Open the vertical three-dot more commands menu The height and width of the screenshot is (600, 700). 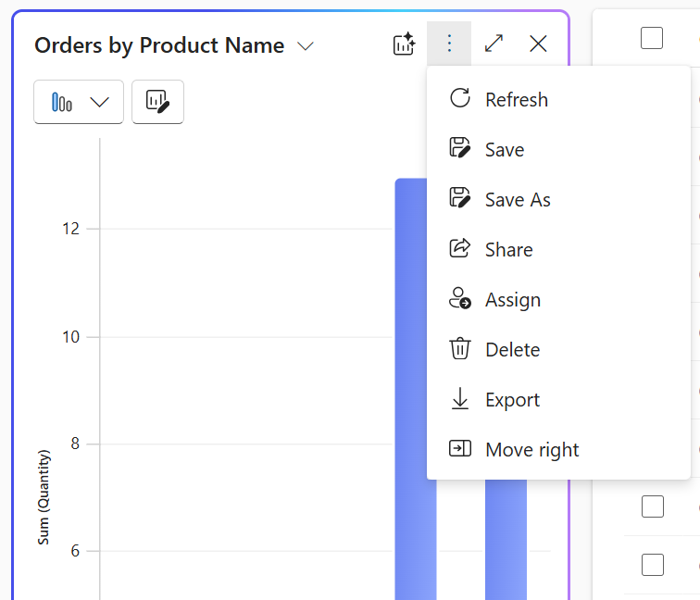point(449,44)
